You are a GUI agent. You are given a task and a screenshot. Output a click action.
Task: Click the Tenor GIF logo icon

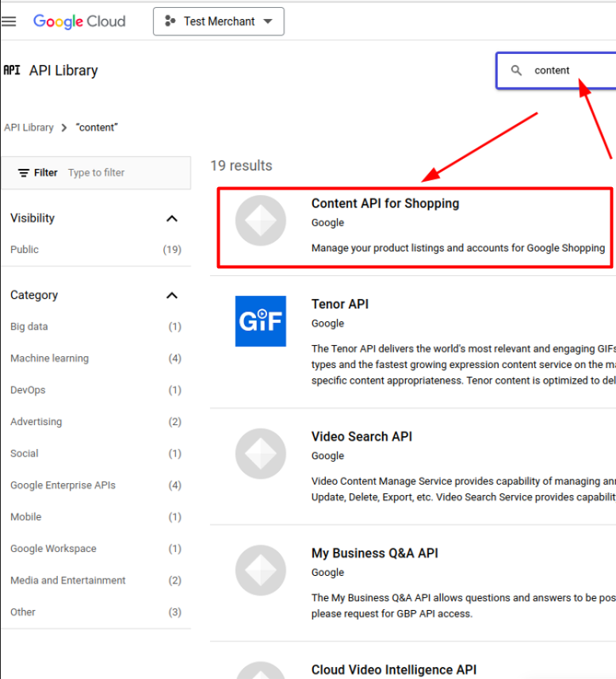pos(261,321)
